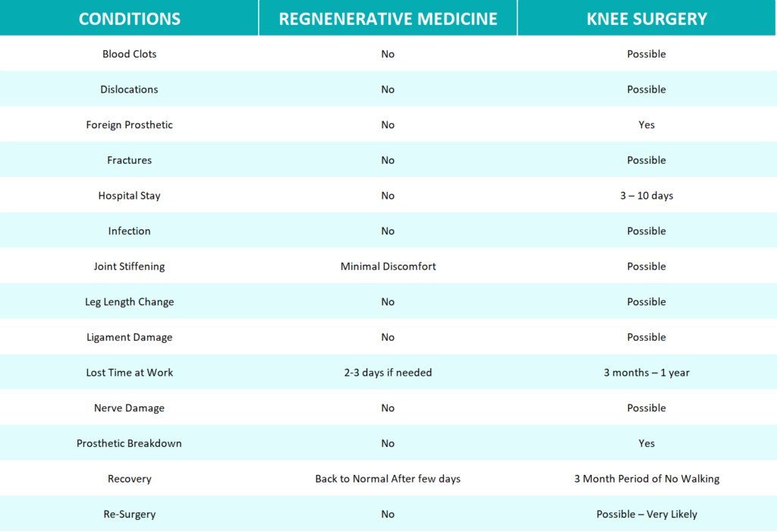Select the Infection row label

129,231
